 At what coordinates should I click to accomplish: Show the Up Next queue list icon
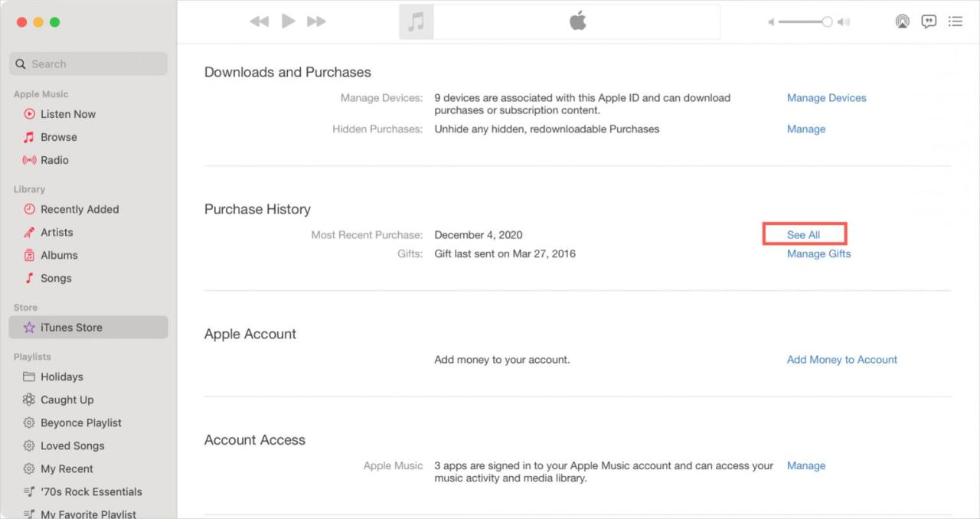[x=955, y=21]
